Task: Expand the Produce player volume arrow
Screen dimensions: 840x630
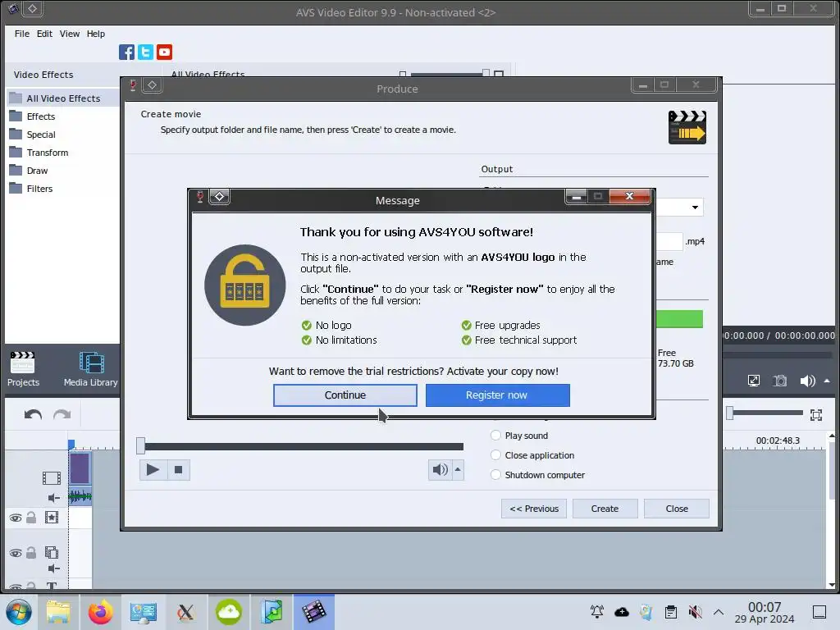Action: pos(458,470)
